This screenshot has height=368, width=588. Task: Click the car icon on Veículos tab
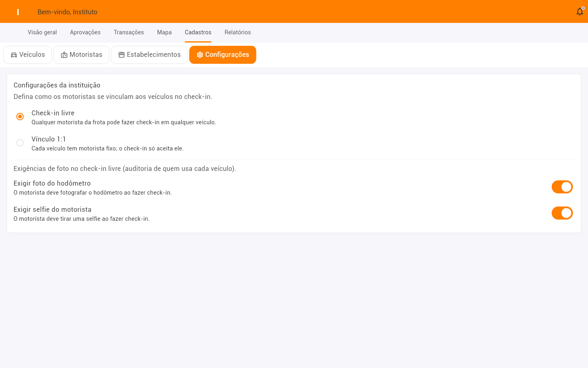click(x=14, y=55)
